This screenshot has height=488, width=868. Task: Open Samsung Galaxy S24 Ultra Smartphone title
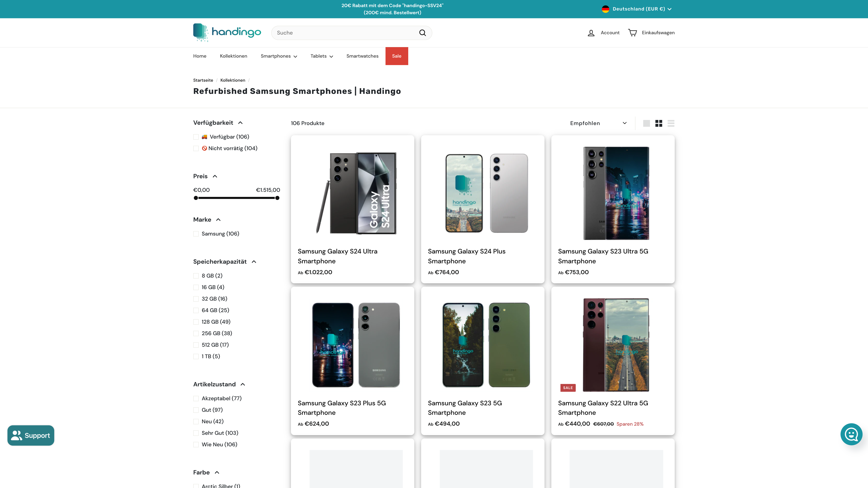tap(337, 256)
